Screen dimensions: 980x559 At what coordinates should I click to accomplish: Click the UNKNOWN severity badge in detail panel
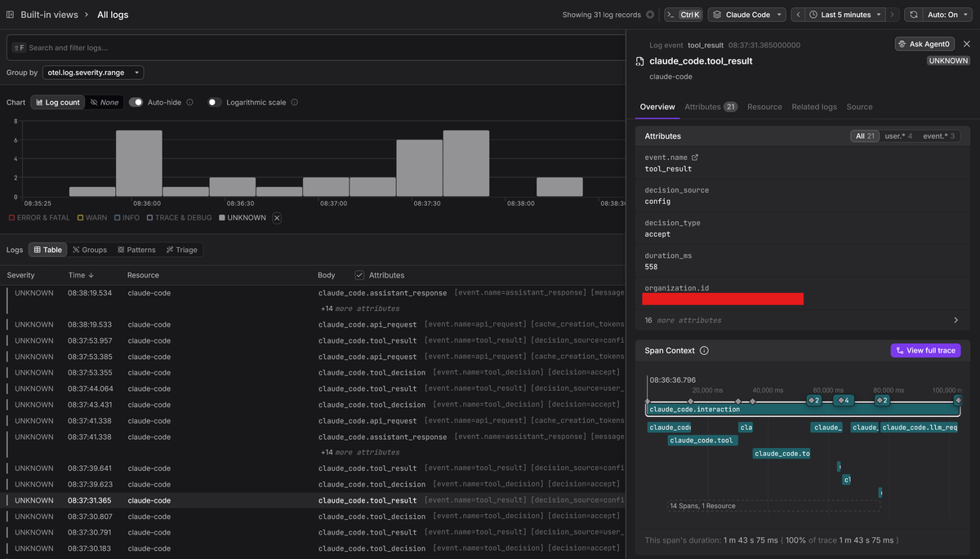click(948, 60)
